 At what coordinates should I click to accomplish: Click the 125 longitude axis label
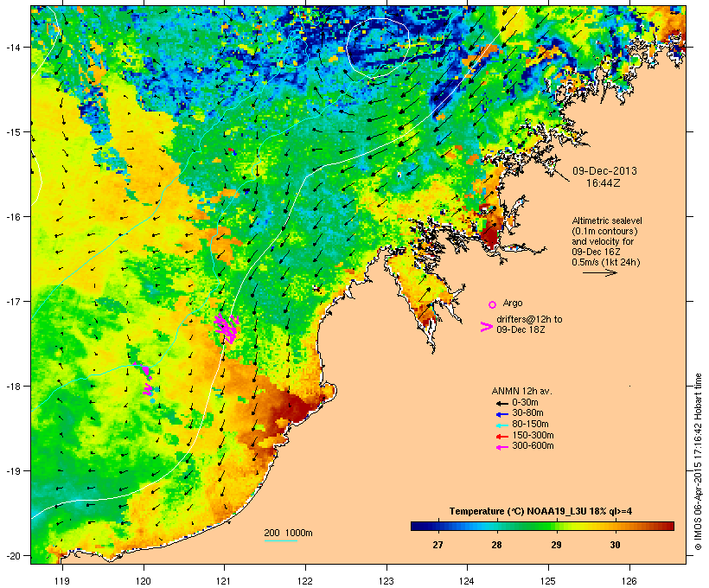coord(548,581)
